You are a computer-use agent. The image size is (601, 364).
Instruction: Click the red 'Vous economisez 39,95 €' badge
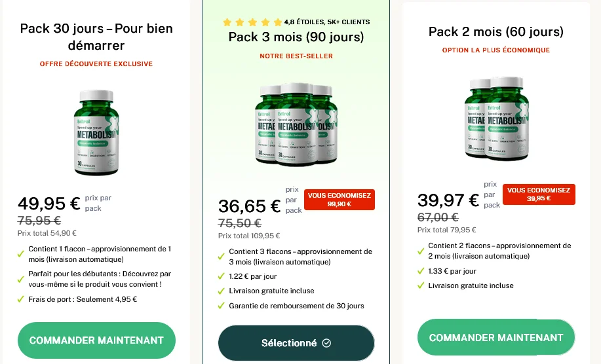coord(539,194)
